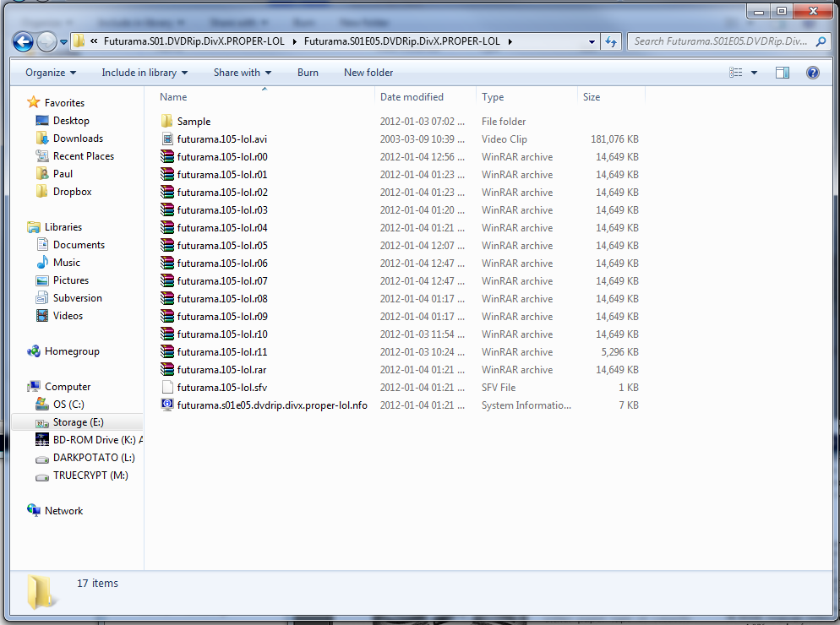Select file futurama.105-lol.r03

tap(222, 210)
